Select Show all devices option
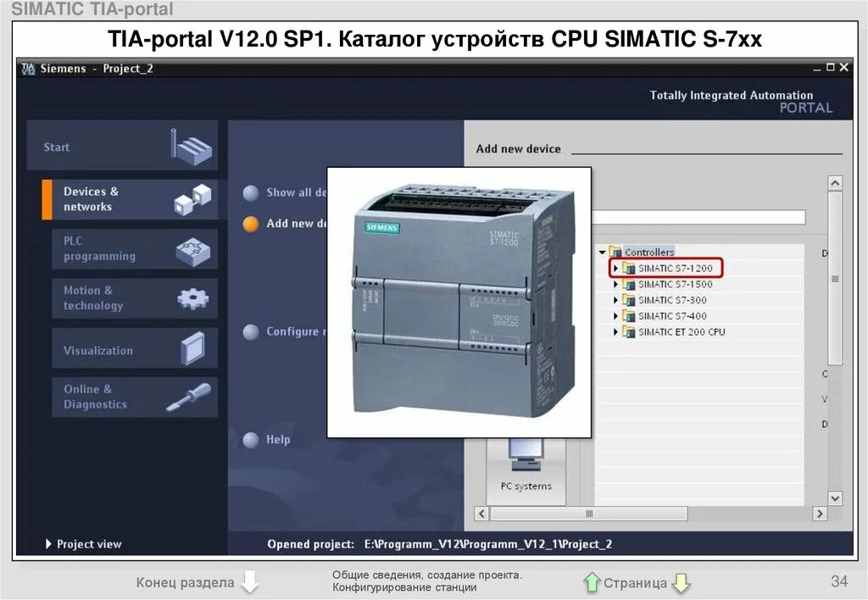Image resolution: width=868 pixels, height=600 pixels. coord(285,192)
